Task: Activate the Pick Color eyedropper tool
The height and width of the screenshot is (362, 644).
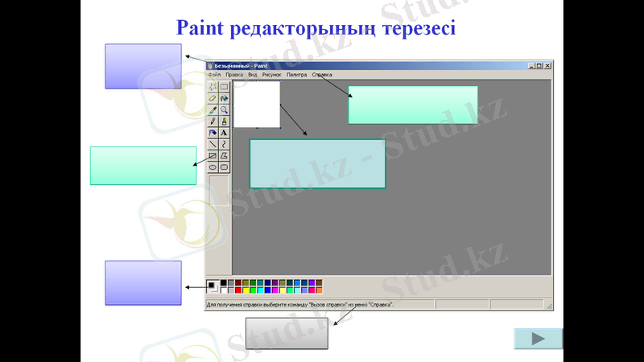Action: click(x=213, y=109)
